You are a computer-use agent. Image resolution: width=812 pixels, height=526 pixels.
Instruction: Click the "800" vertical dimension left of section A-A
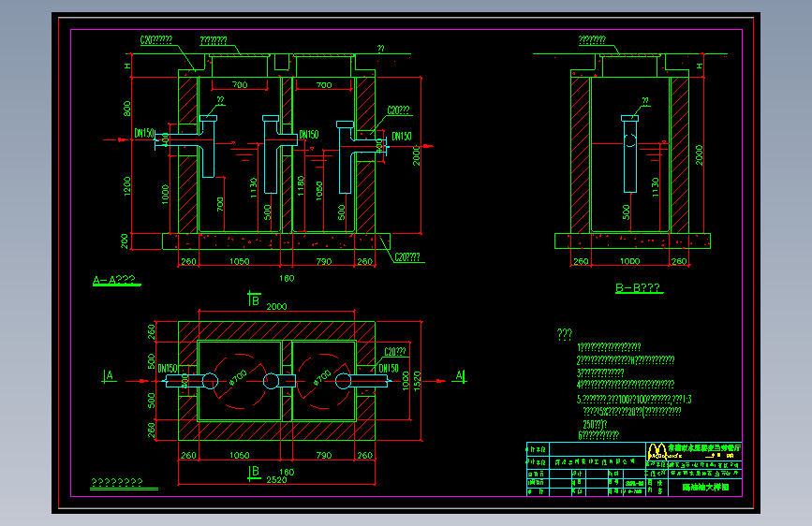(x=127, y=109)
